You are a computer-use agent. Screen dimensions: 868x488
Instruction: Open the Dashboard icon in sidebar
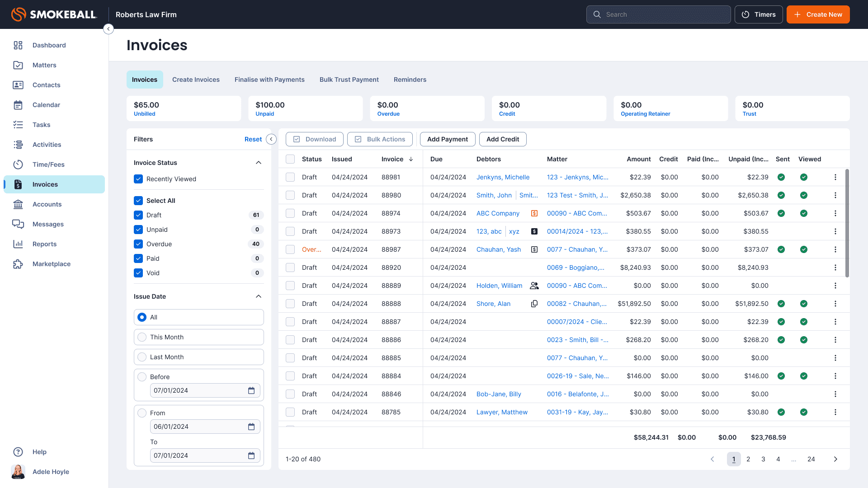(x=18, y=45)
